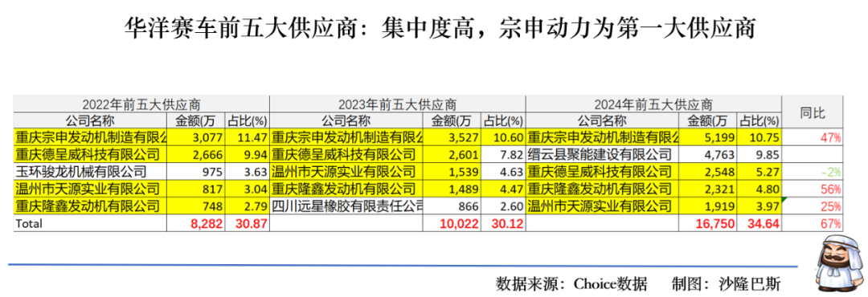Click 公司名称 header under 2022
The image size is (868, 297).
coord(90,121)
